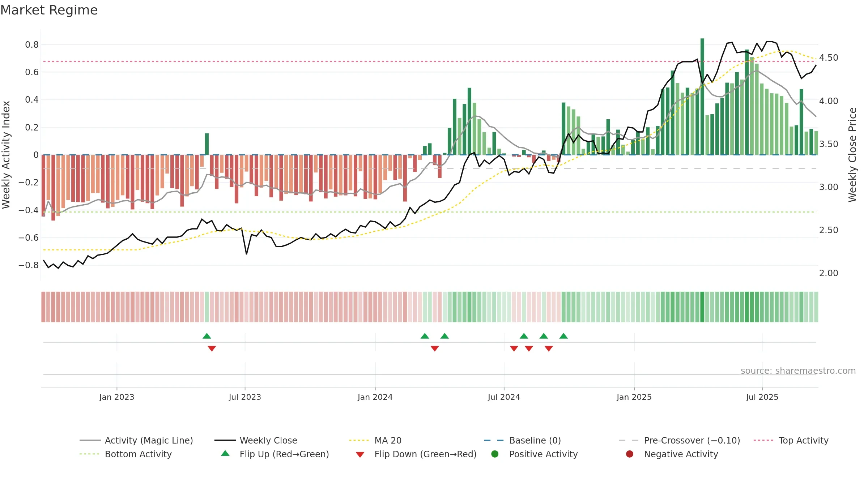The width and height of the screenshot is (868, 488).
Task: Click the Jul 2023 axis label
Action: [x=245, y=397]
